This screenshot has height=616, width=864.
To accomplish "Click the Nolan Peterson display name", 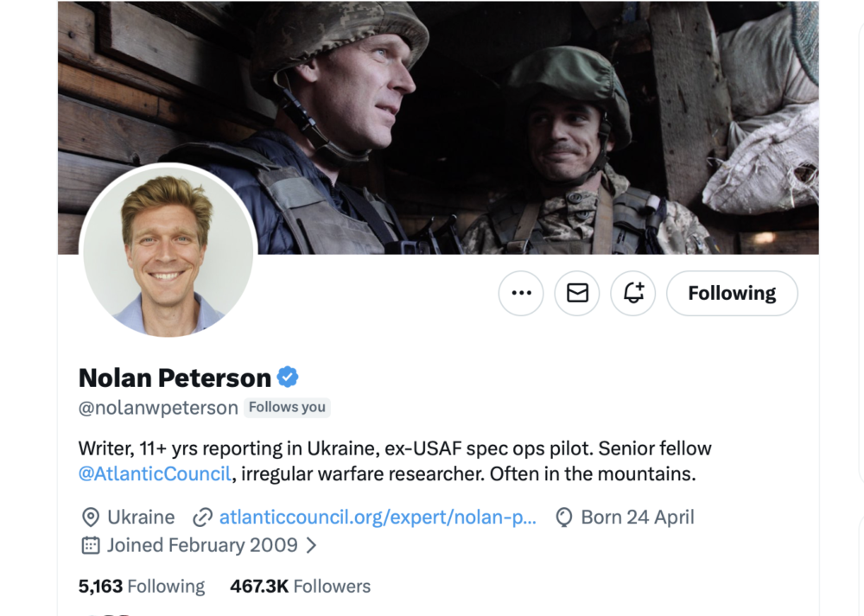I will [175, 378].
